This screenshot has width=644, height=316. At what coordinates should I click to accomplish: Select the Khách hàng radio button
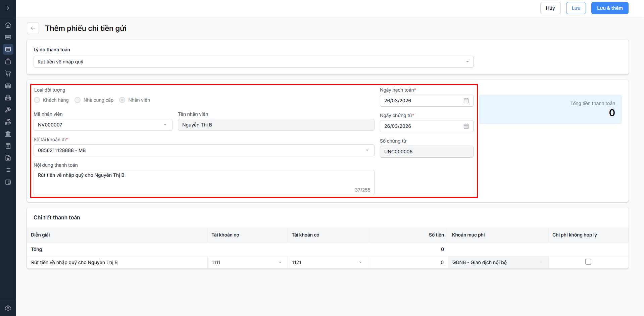(37, 100)
